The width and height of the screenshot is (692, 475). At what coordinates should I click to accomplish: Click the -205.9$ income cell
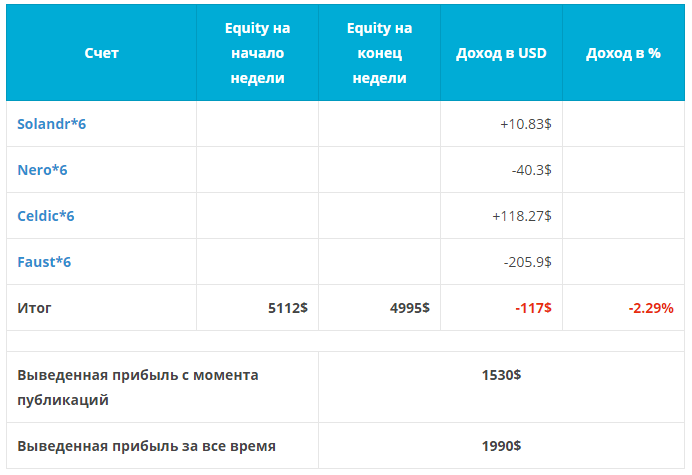pos(528,261)
